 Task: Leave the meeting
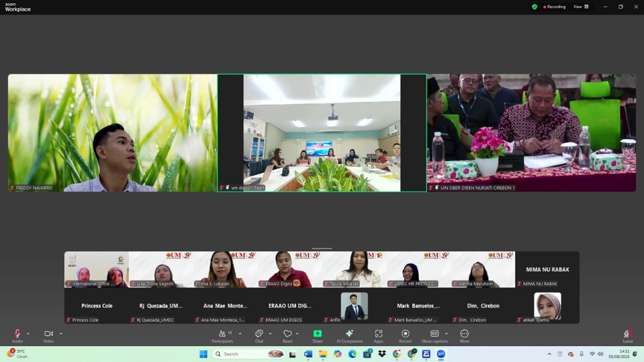(x=627, y=336)
